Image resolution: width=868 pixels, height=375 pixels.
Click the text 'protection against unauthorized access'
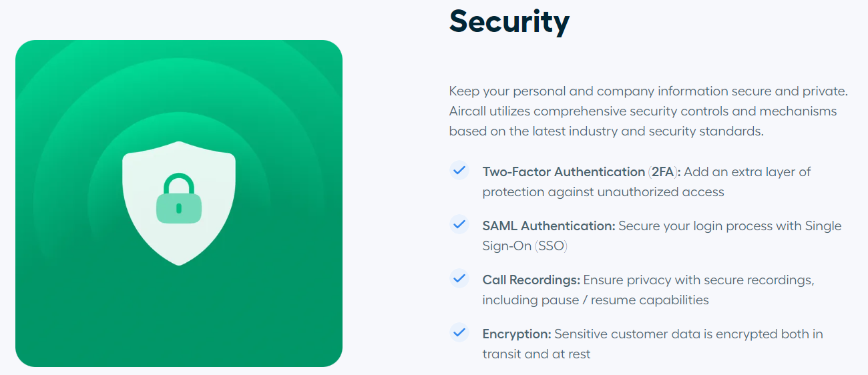604,192
